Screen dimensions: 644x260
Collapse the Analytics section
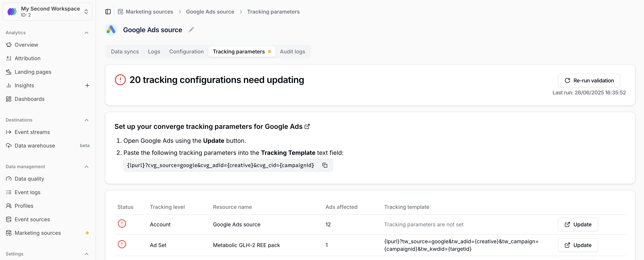87,33
